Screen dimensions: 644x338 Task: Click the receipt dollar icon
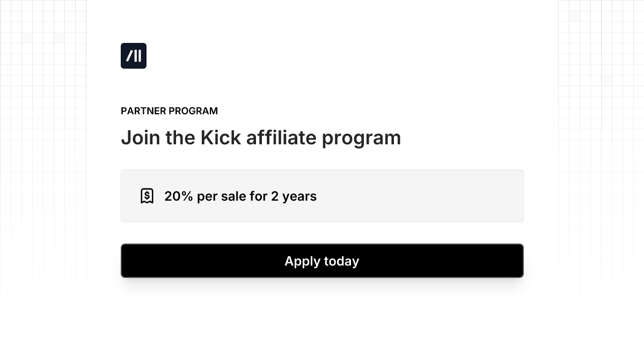pos(147,196)
